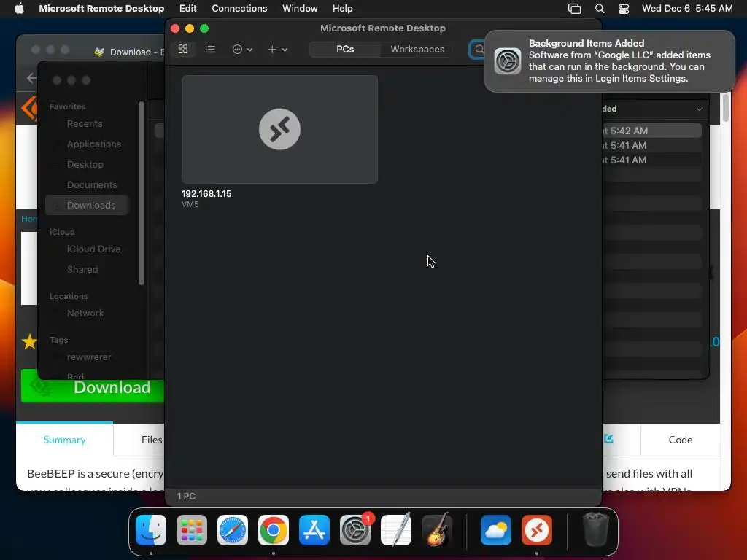
Task: Open the Connections menu
Action: (x=239, y=8)
